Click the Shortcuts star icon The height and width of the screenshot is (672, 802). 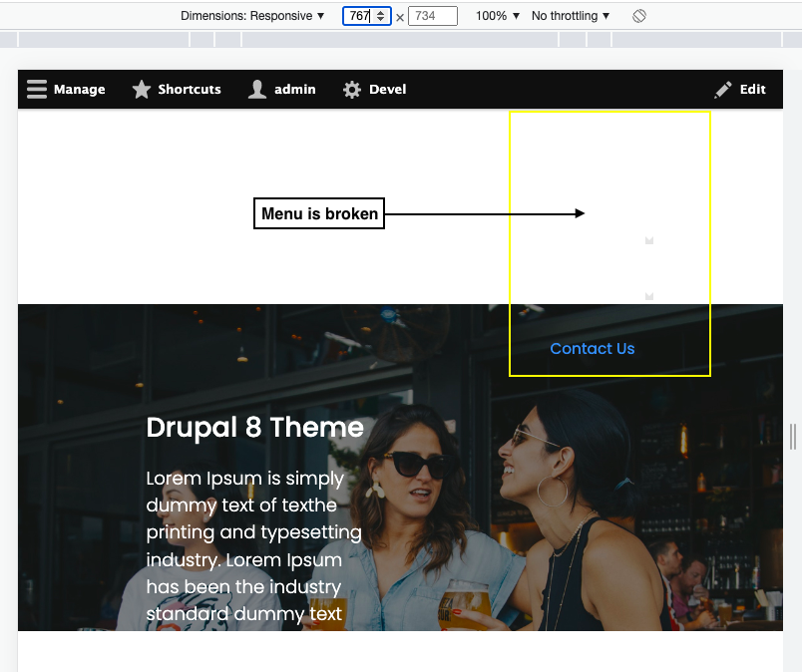coord(142,89)
